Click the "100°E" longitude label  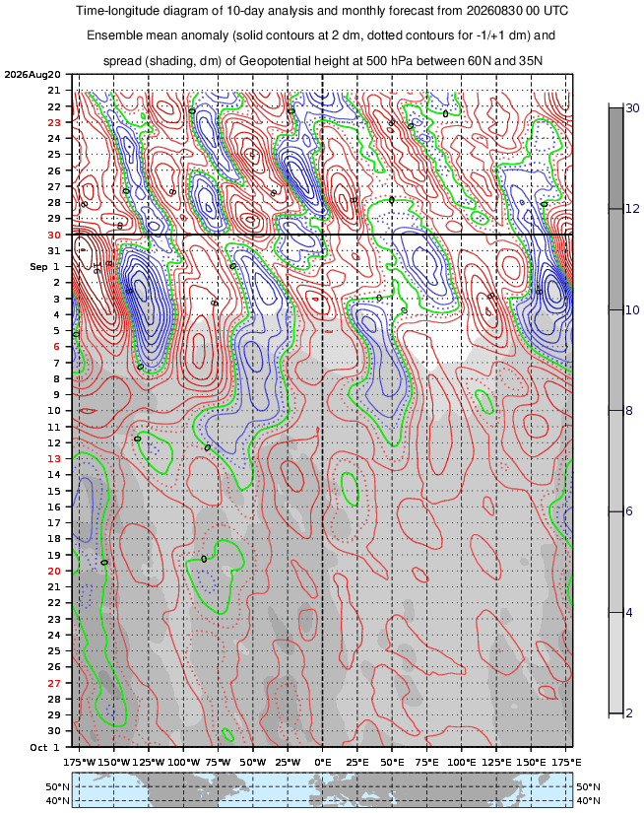462,762
